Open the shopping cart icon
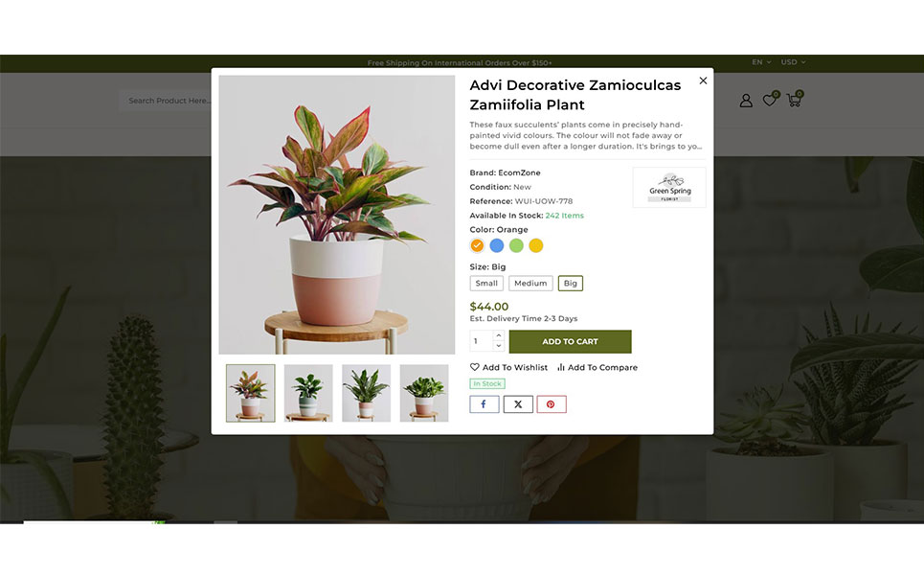The width and height of the screenshot is (924, 575). point(795,100)
